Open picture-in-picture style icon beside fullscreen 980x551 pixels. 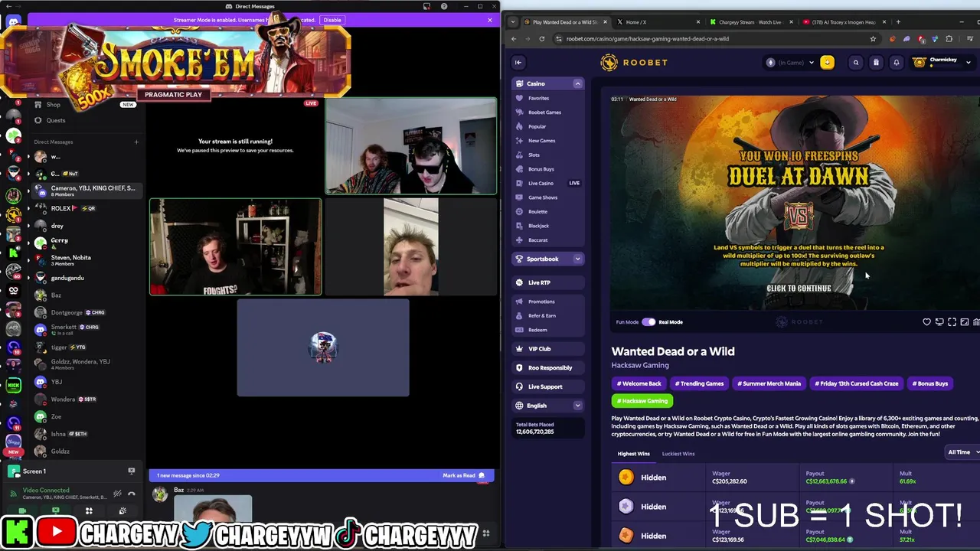pos(939,322)
